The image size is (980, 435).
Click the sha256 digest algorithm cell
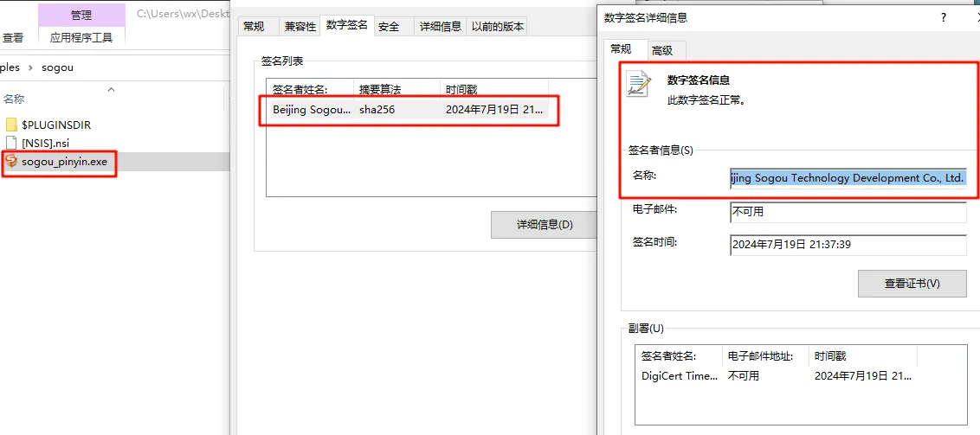pos(377,110)
